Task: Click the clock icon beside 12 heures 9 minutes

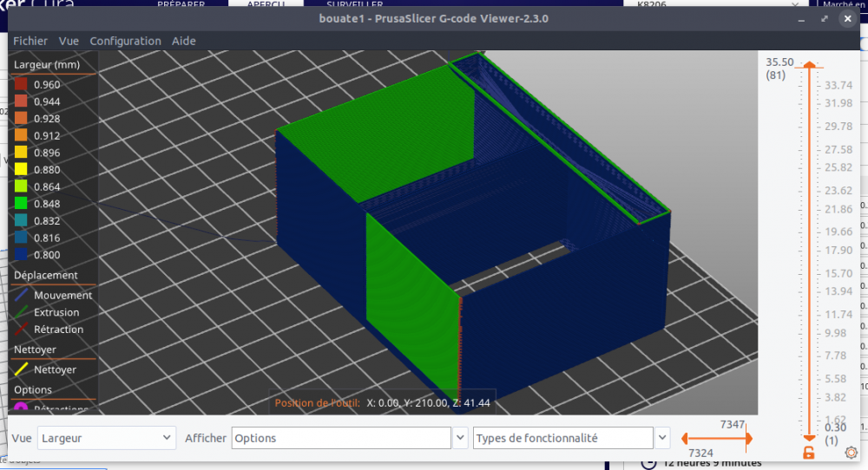Action: coord(648,464)
